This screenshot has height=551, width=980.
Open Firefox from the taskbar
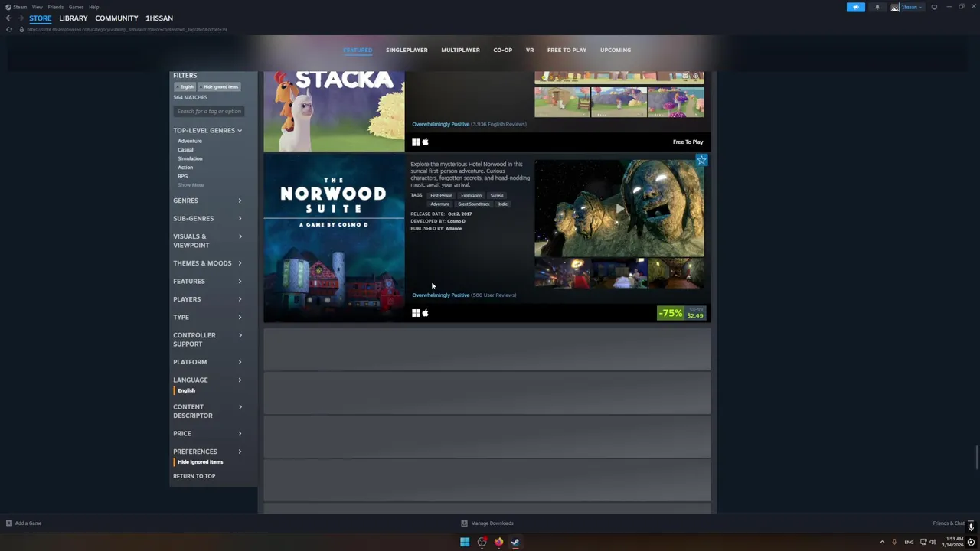498,542
